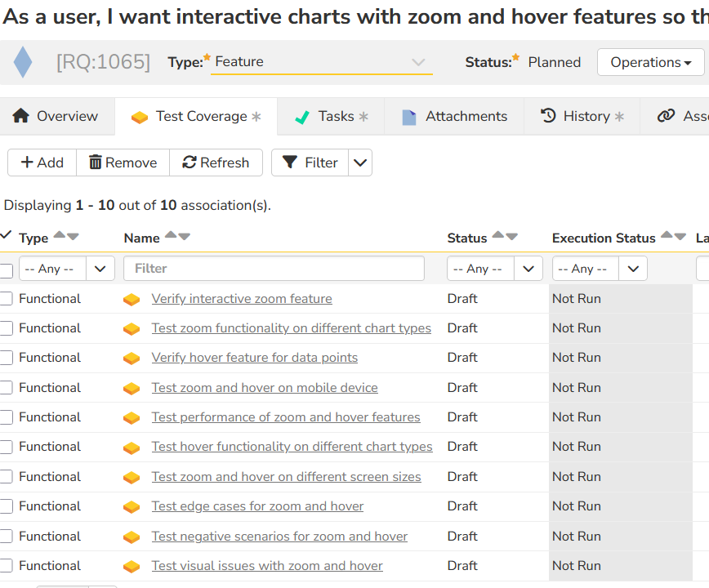The width and height of the screenshot is (709, 588).
Task: Click test case icon beside 'Verify interactive zoom feature'
Action: click(132, 300)
